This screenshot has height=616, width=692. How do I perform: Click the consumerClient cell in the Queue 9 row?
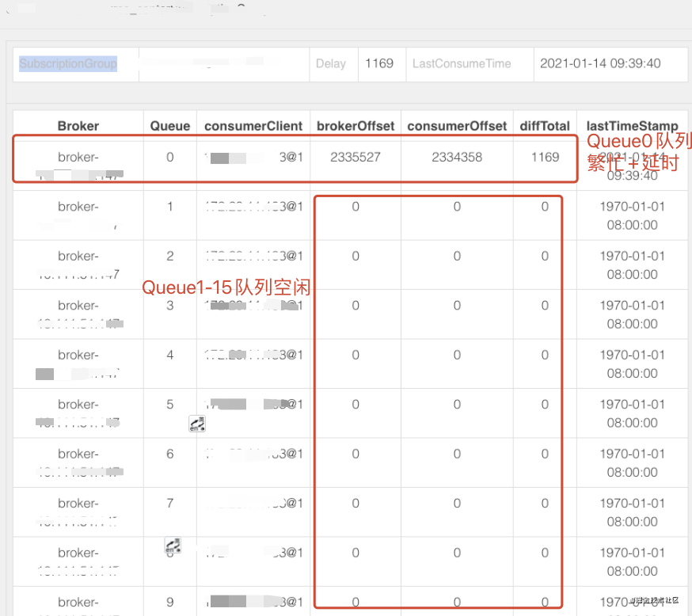point(253,602)
